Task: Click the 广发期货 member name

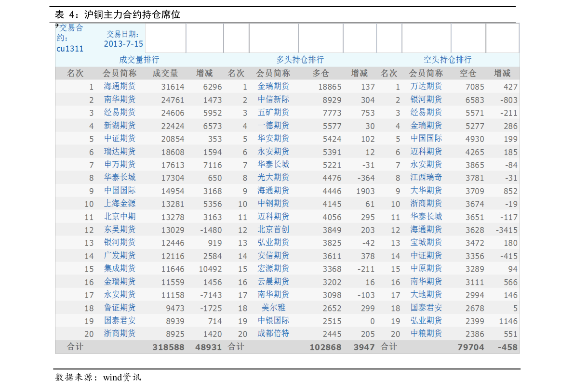Action: click(120, 255)
